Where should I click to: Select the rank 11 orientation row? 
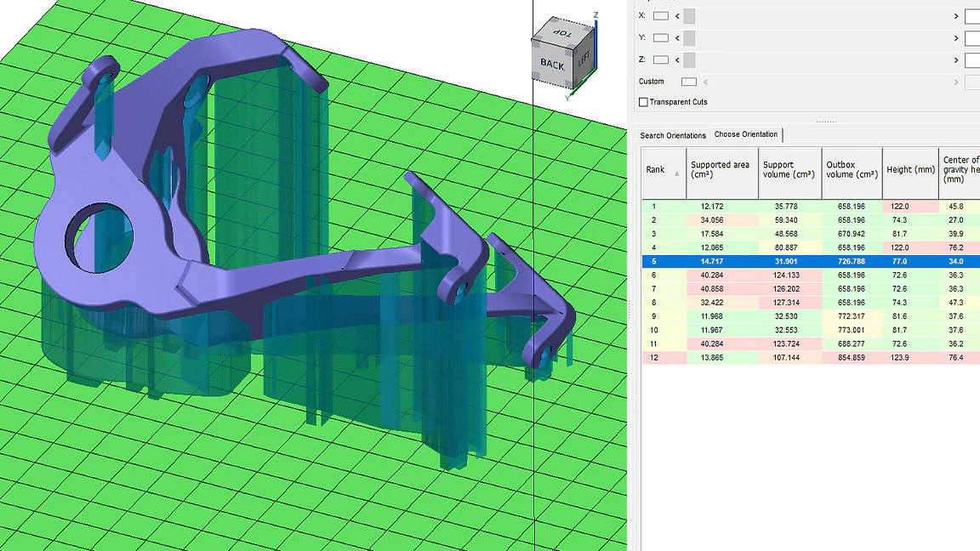point(811,344)
